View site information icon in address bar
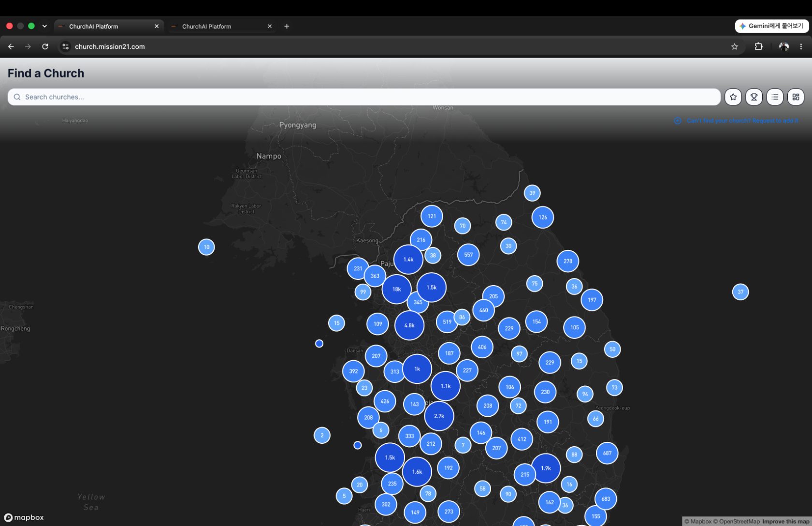 (x=65, y=46)
